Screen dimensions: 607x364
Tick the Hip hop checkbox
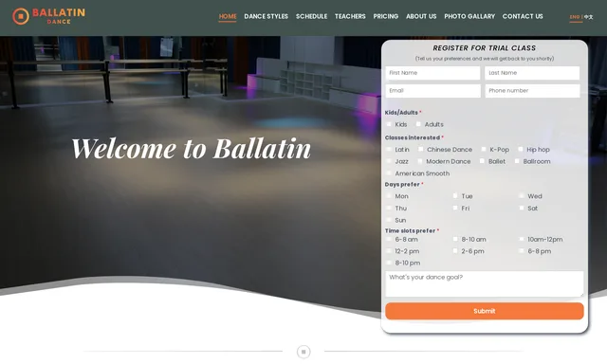coord(521,150)
